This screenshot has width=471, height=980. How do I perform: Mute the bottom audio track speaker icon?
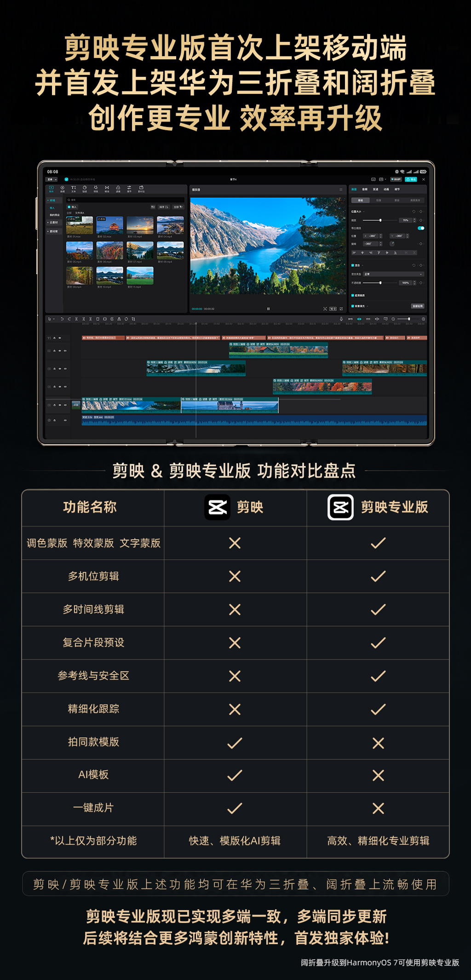(65, 420)
